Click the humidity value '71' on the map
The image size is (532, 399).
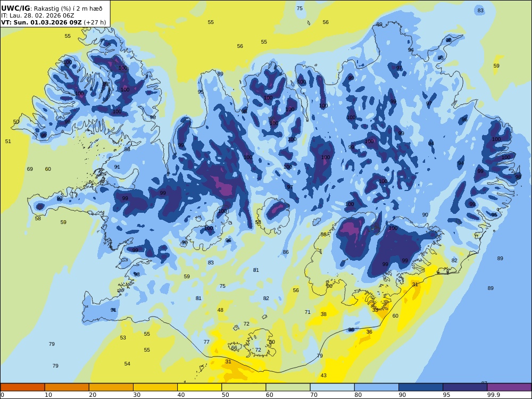[307, 312]
